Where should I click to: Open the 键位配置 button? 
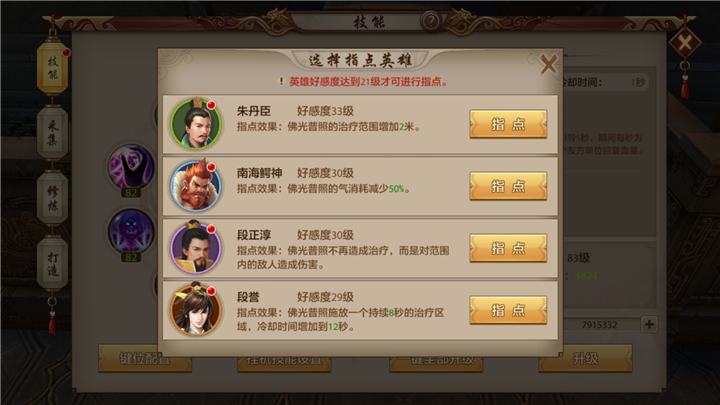point(145,359)
